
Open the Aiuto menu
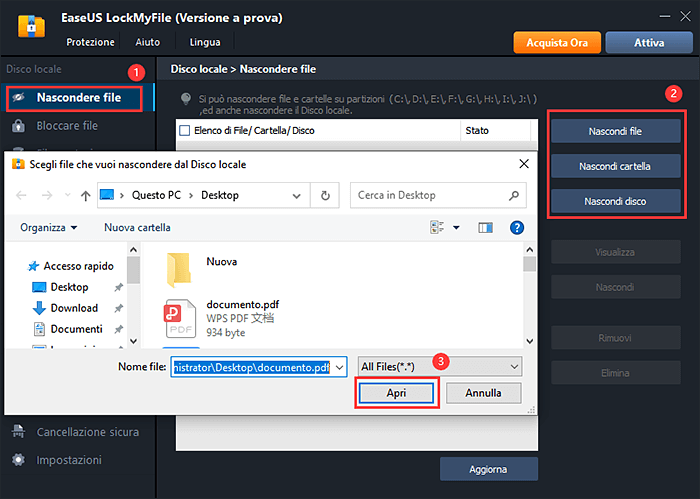click(148, 42)
